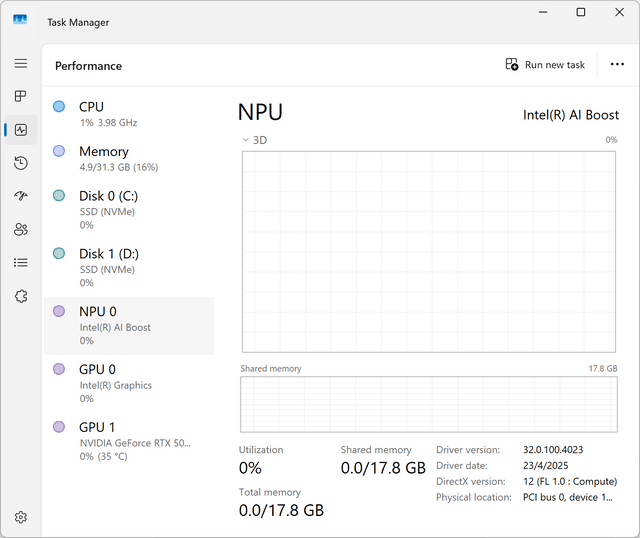
Task: Open the Details page icon
Action: 21,262
